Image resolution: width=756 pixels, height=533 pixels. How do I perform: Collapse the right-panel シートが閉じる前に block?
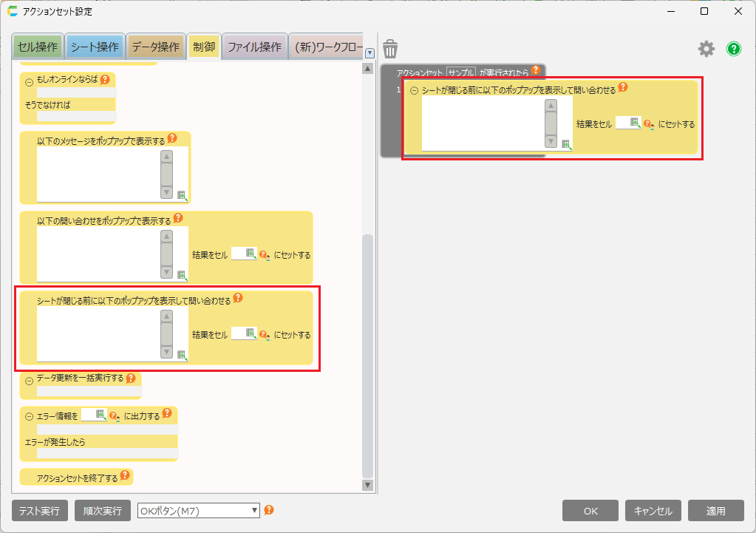pos(414,90)
